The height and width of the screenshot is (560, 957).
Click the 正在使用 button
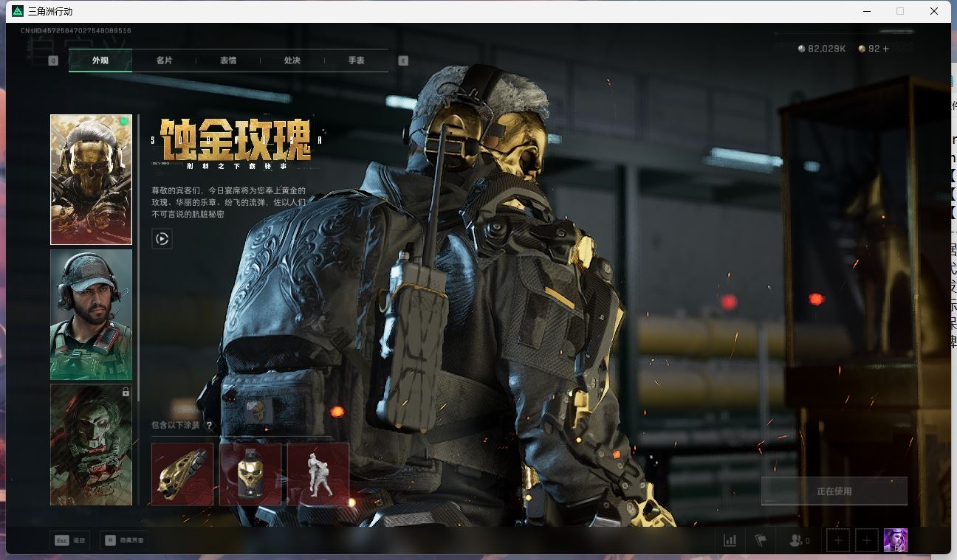[x=834, y=491]
